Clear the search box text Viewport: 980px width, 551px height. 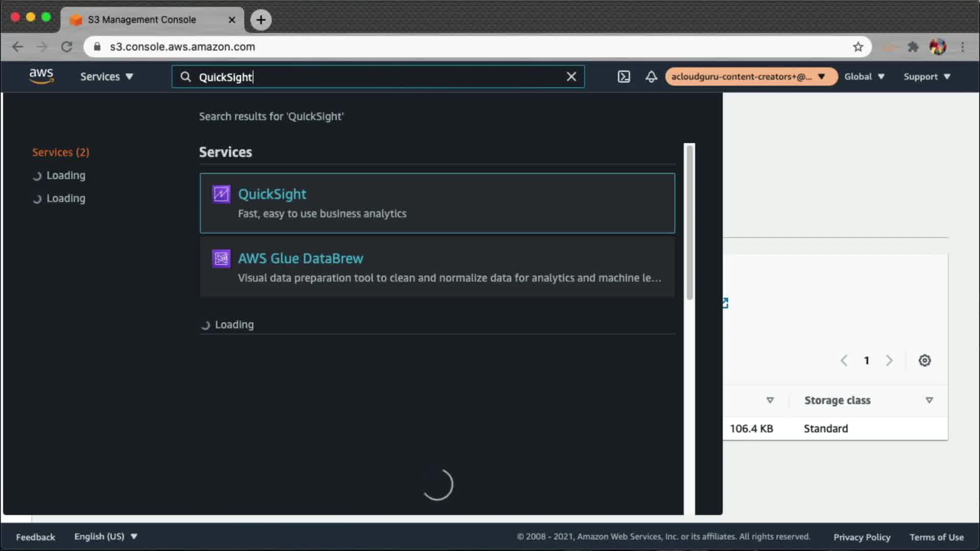[571, 77]
